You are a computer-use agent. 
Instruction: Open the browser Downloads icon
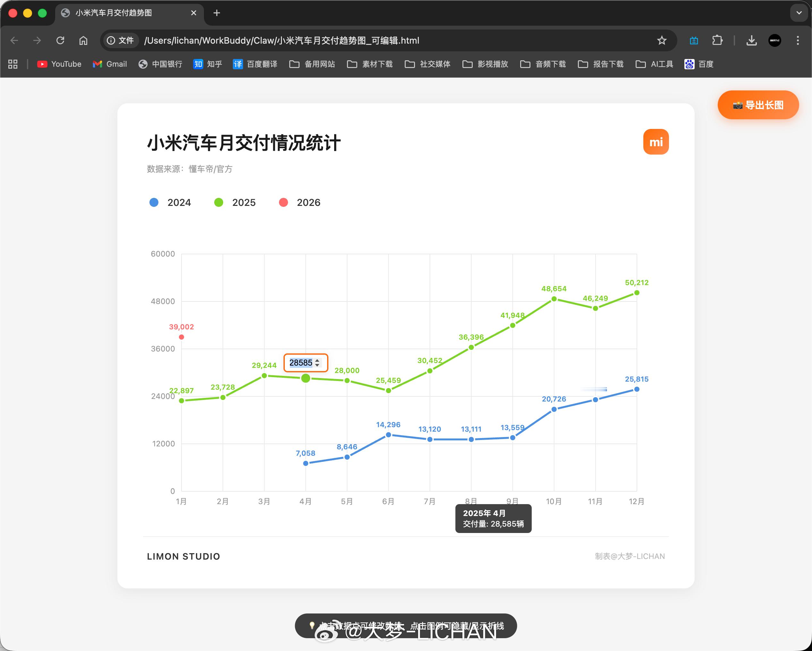751,40
